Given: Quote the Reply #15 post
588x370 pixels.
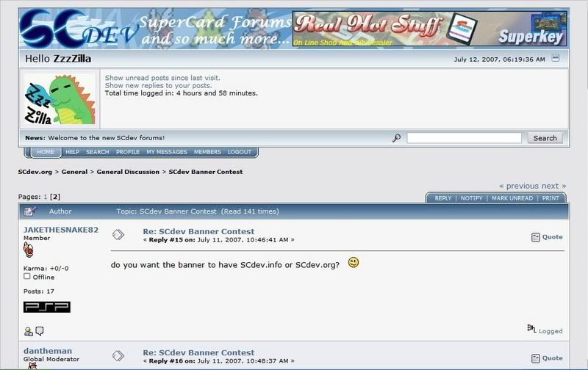Looking at the screenshot, I should tap(547, 237).
